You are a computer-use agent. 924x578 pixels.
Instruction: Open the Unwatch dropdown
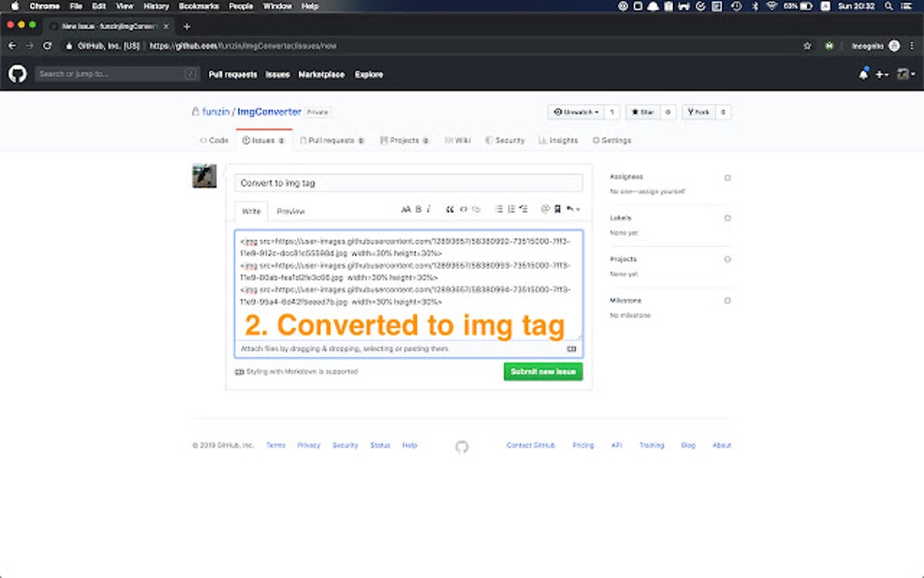coord(580,111)
